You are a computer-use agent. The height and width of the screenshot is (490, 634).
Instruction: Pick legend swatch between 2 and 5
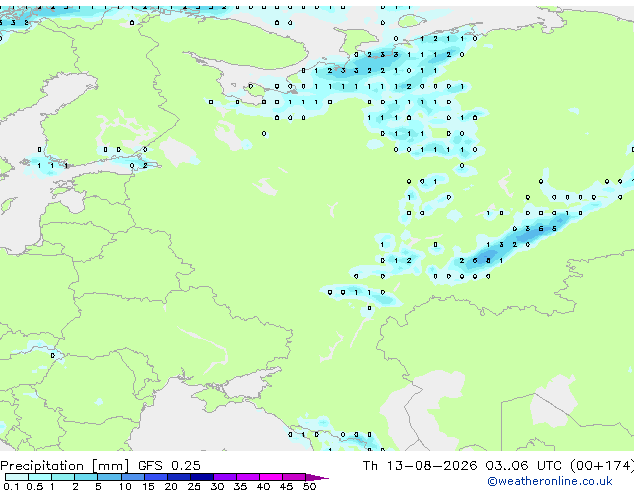[x=86, y=477]
